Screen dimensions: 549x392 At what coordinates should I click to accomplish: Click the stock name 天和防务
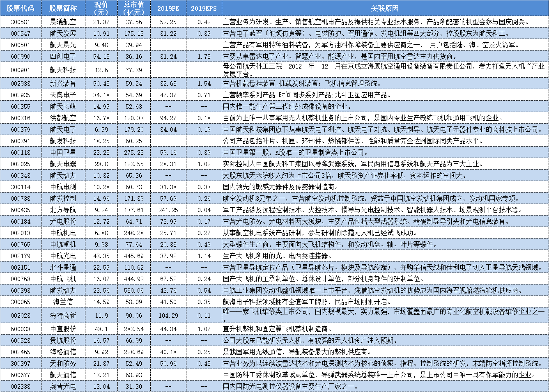63,363
